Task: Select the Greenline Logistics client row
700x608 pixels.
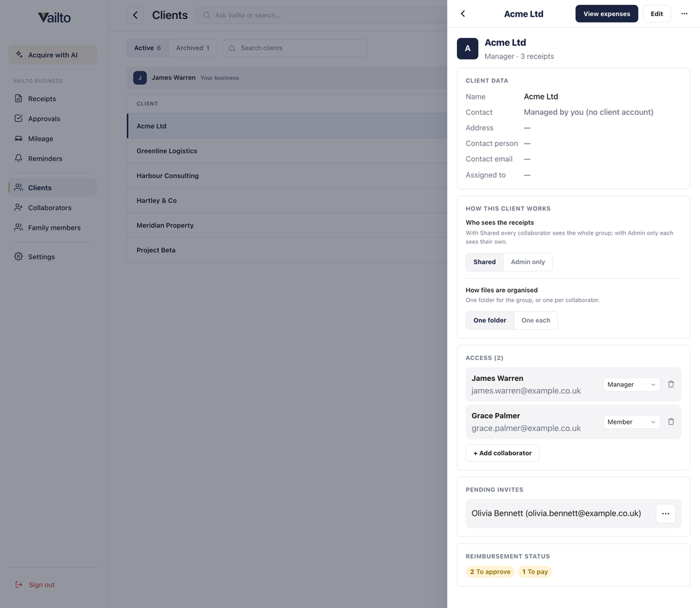Action: pos(287,151)
